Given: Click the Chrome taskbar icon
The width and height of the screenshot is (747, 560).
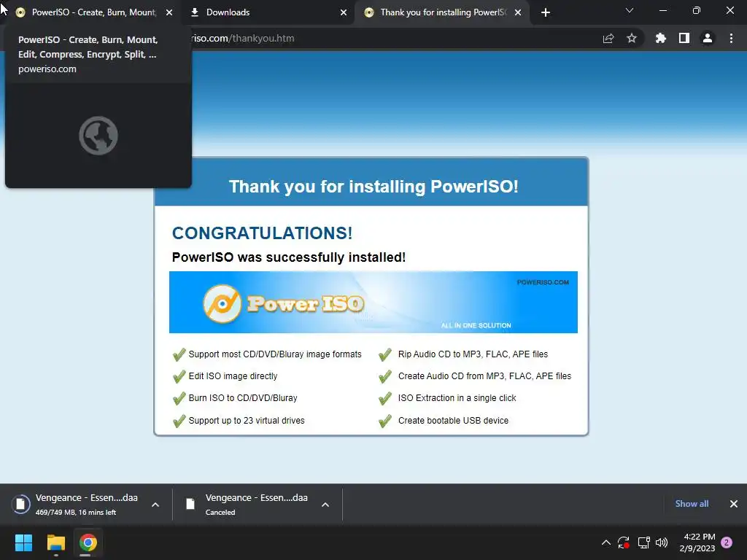Looking at the screenshot, I should [88, 542].
